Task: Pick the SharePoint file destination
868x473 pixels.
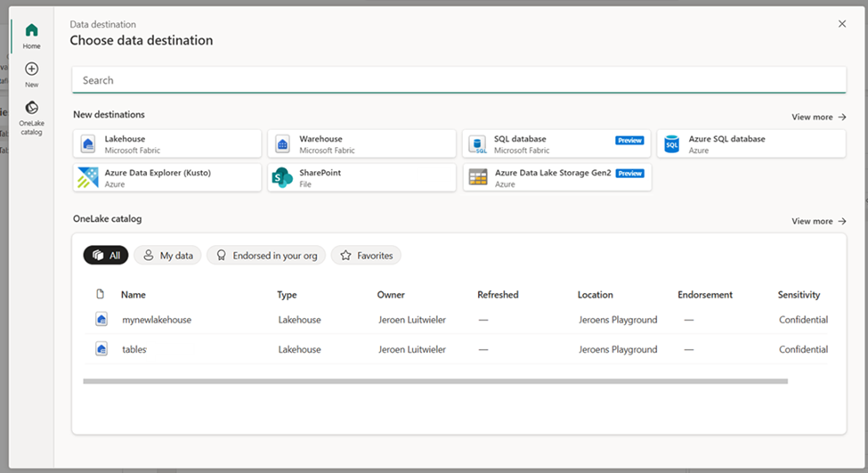Action: point(361,177)
